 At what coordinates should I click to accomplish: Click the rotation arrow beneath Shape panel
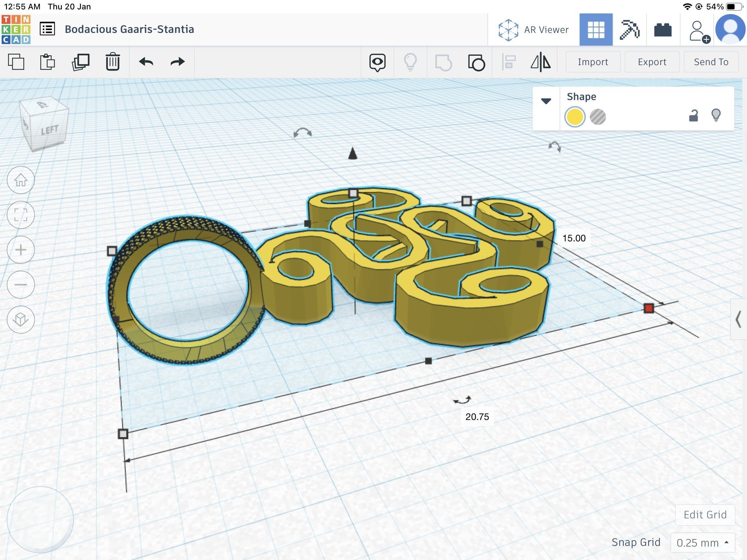555,146
